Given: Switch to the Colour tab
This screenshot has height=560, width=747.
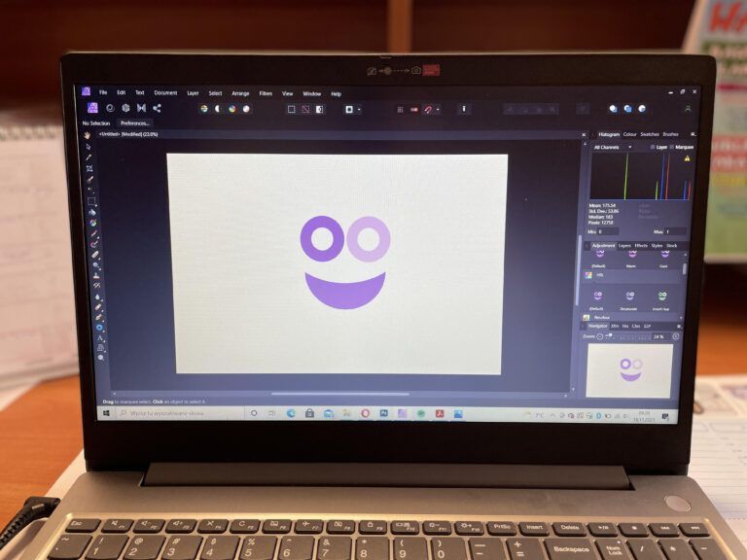Looking at the screenshot, I should [x=630, y=134].
